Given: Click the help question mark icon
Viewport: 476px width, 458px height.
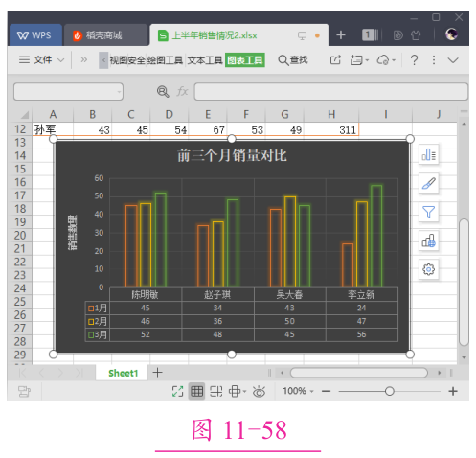Looking at the screenshot, I should (x=414, y=60).
